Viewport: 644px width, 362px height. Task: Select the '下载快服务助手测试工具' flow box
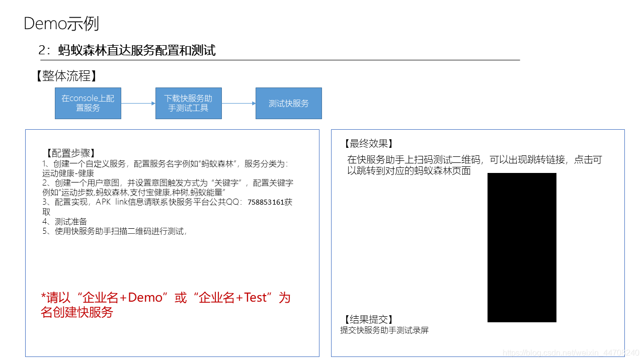point(189,103)
